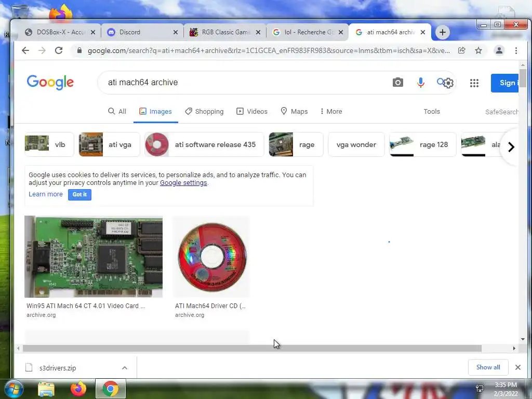The image size is (532, 399).
Task: Select the All results tab
Action: [117, 111]
